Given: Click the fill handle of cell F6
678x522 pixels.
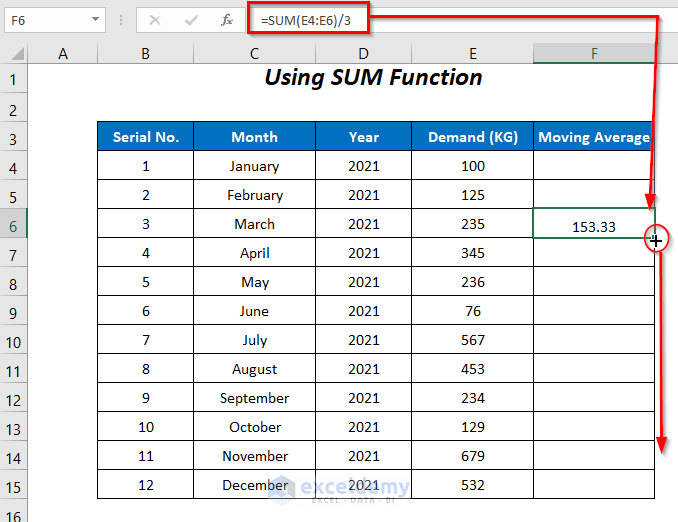Looking at the screenshot, I should coord(655,239).
